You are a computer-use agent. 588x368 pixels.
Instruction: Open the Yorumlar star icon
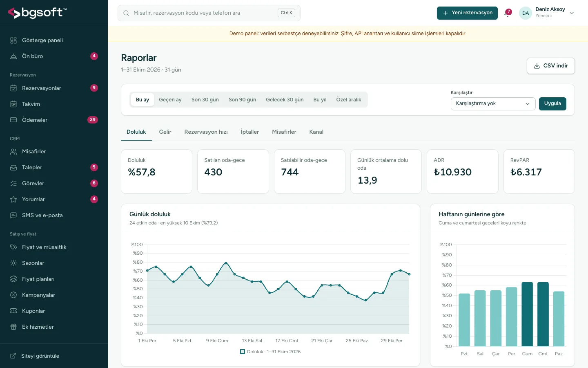pyautogui.click(x=13, y=200)
